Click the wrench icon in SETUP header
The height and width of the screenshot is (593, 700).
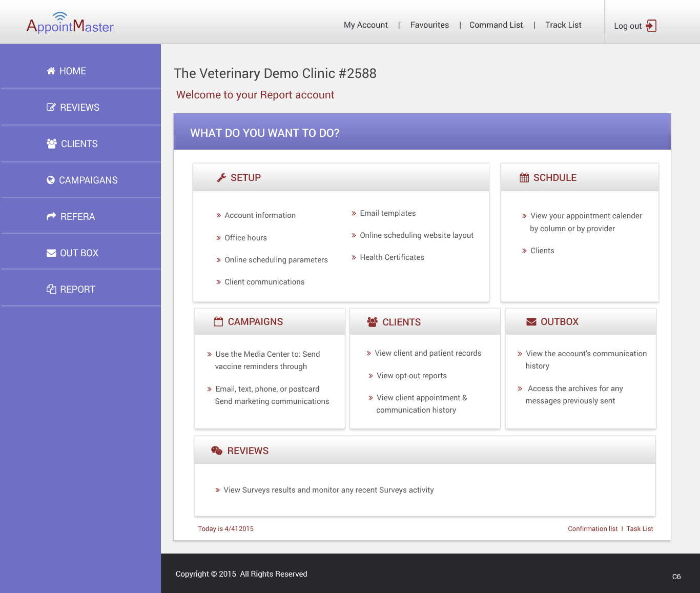click(x=221, y=177)
